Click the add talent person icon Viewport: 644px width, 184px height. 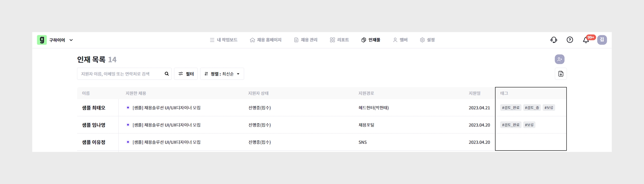coord(559,59)
